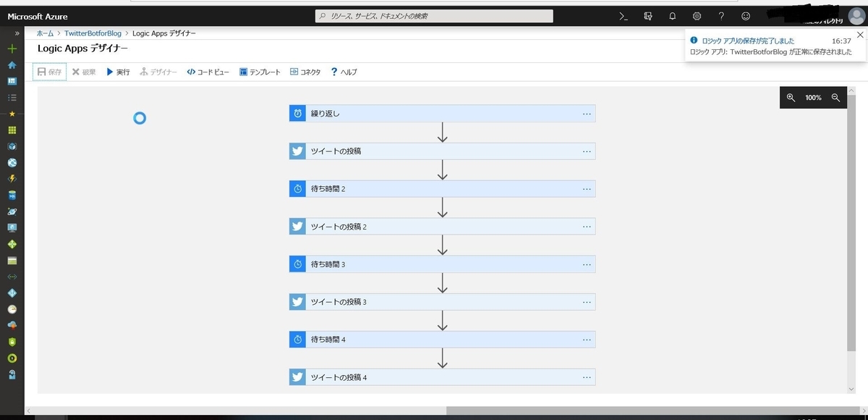Open All resources green grid icon

click(12, 130)
